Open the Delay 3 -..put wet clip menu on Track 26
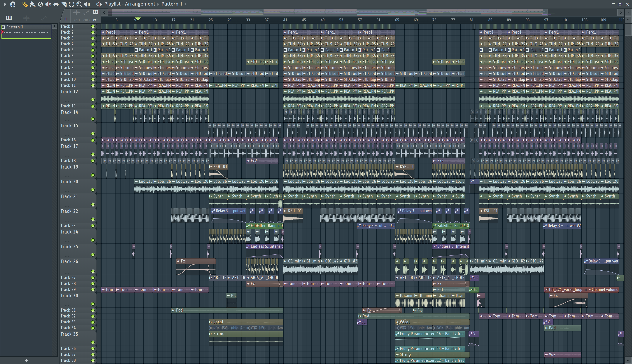The height and width of the screenshot is (364, 632). pyautogui.click(x=586, y=261)
